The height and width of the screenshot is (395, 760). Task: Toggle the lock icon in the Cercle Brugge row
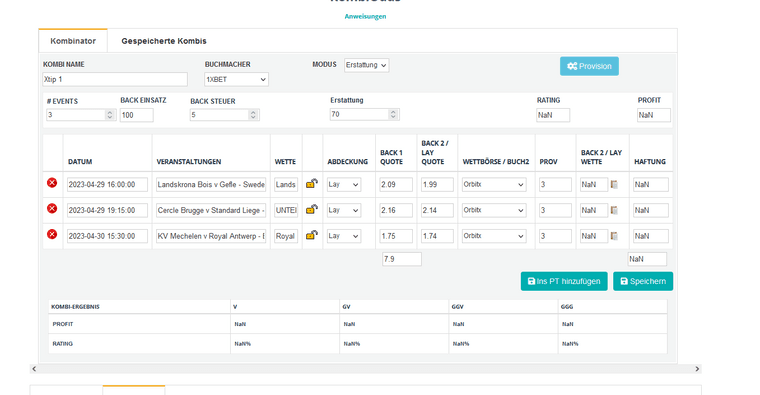[x=312, y=209]
